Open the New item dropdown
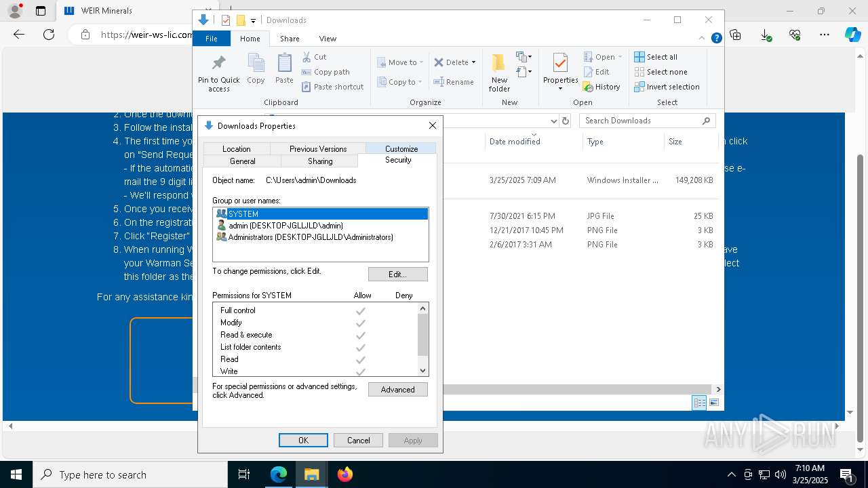Image resolution: width=868 pixels, height=488 pixels. tap(524, 57)
